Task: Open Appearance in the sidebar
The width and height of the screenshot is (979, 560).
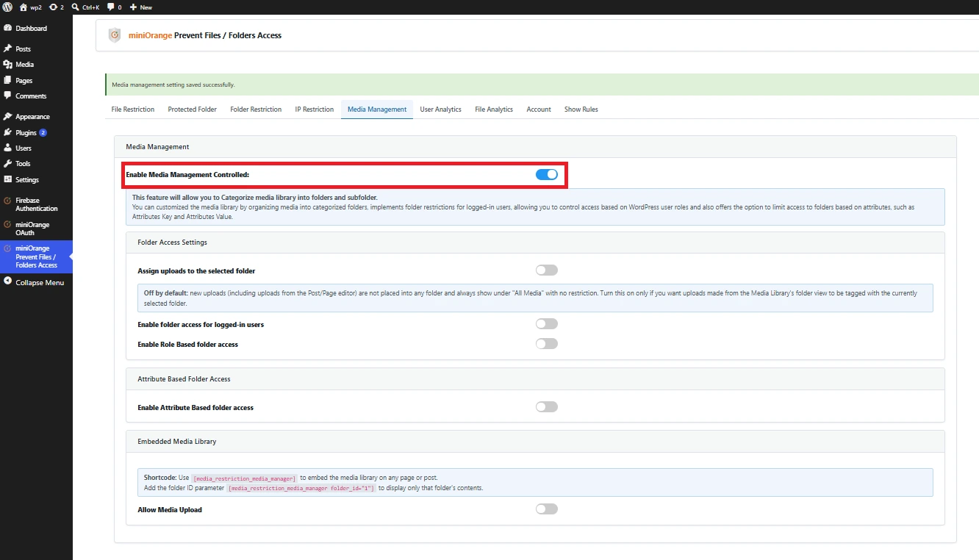Action: click(33, 117)
